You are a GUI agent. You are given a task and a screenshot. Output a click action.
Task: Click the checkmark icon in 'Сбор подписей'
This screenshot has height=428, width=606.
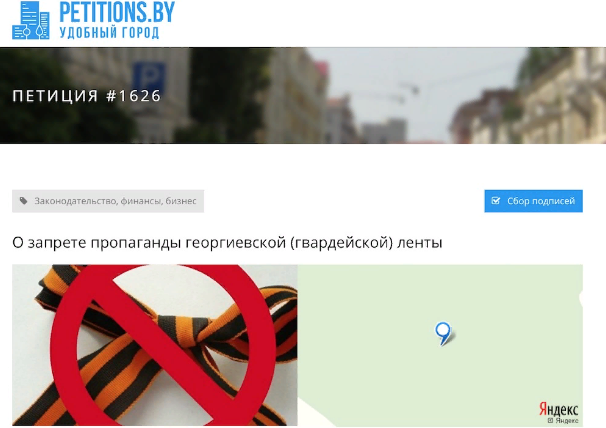coord(495,201)
